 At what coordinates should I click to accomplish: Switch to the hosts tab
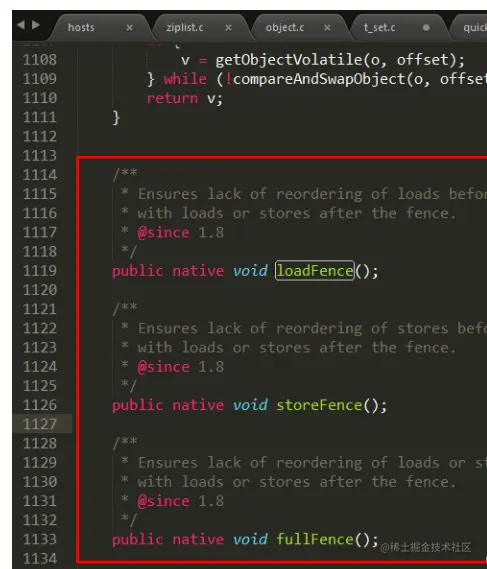81,28
